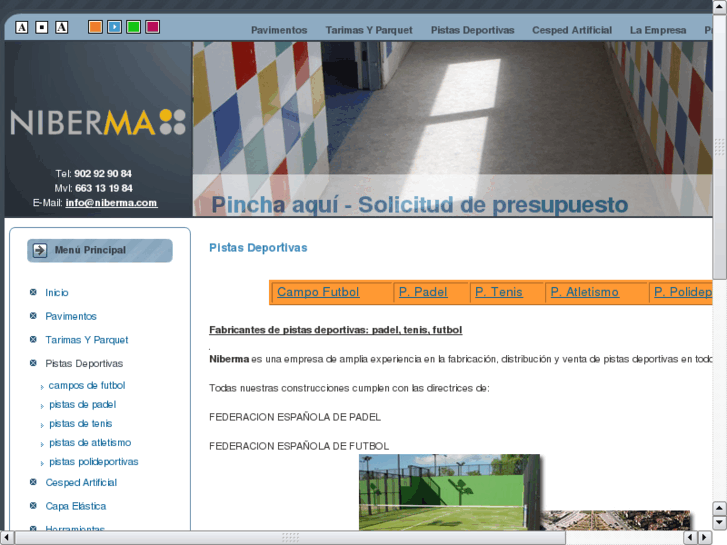
Task: Click text 'FEDERACION ESPAÑOLA DE FUTBOL'
Action: click(x=299, y=446)
